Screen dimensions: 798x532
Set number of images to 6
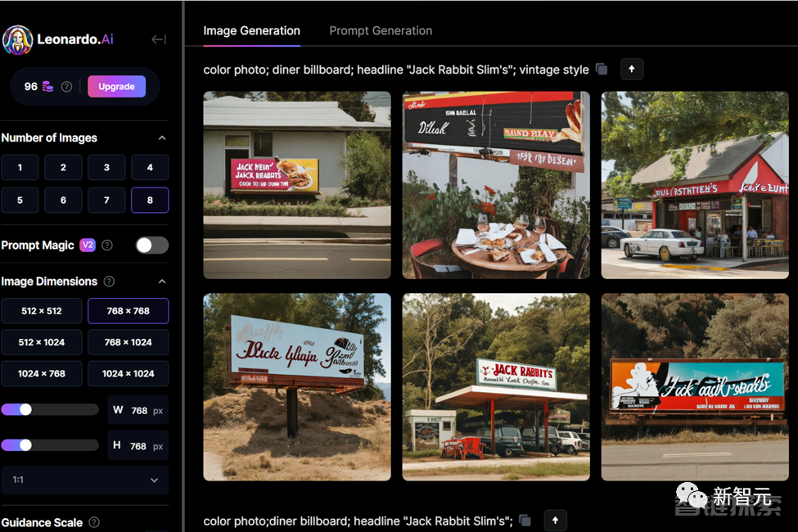click(x=63, y=200)
